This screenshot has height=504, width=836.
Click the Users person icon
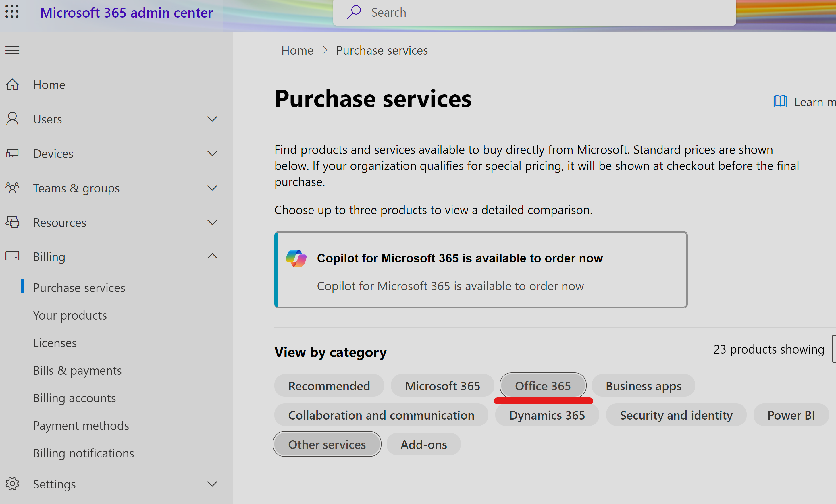[x=12, y=119]
